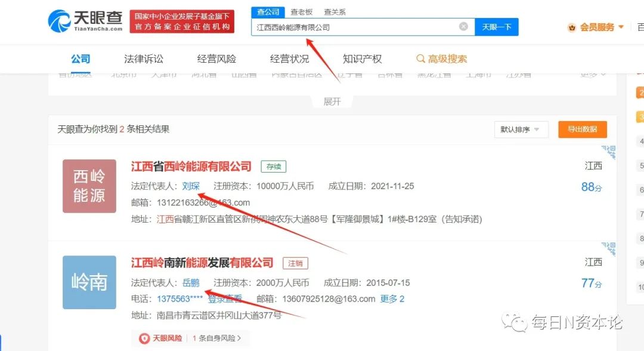Select the 知识产权 tab
Viewport: 644px width, 351px height.
363,59
